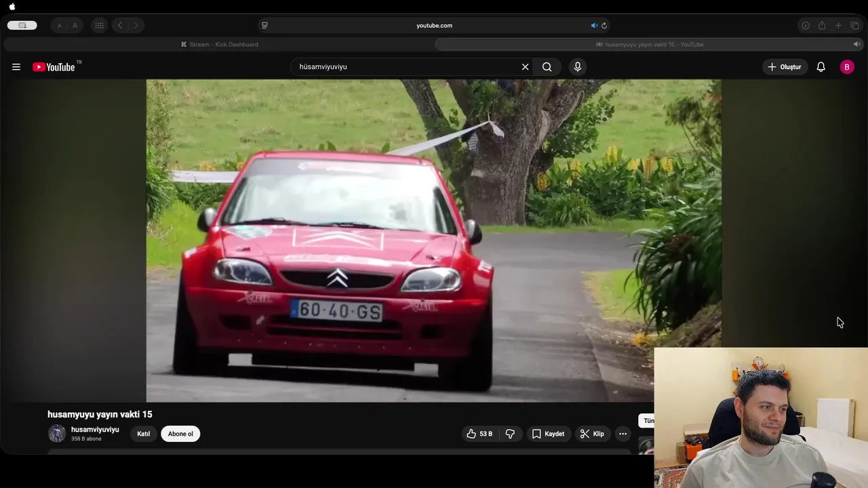
Task: Click the 358 B abone subscriber count
Action: click(x=86, y=439)
